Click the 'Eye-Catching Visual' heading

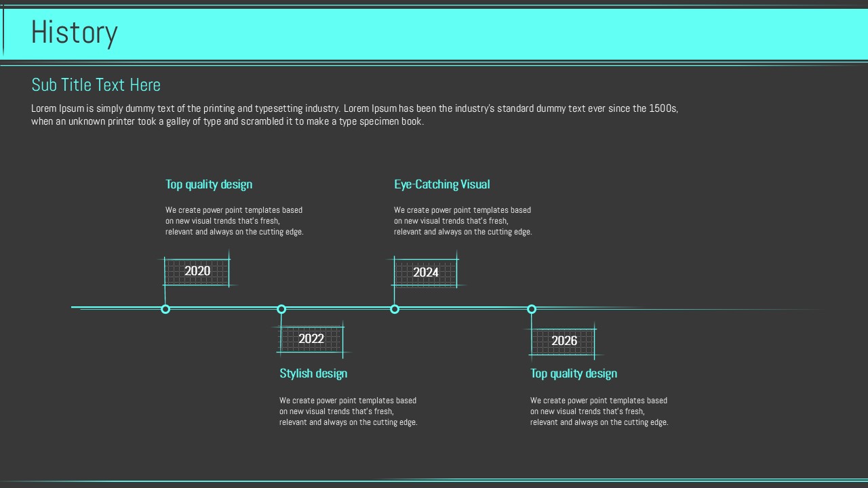[441, 184]
